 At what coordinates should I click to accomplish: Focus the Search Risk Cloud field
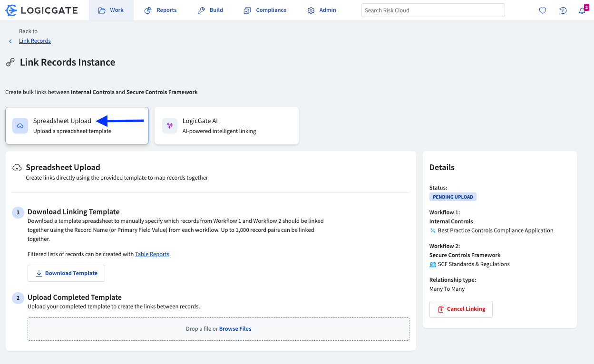(x=433, y=10)
